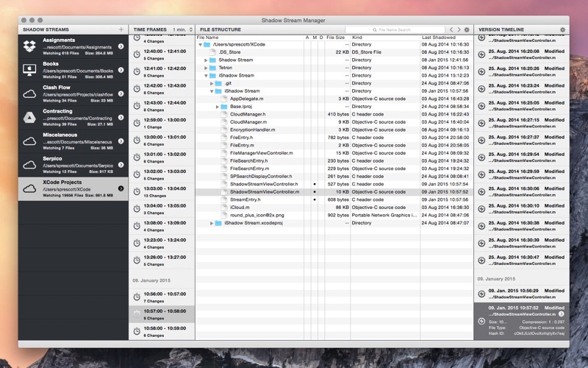Go to previous search result arrow
The width and height of the screenshot is (588, 368).
click(x=451, y=29)
